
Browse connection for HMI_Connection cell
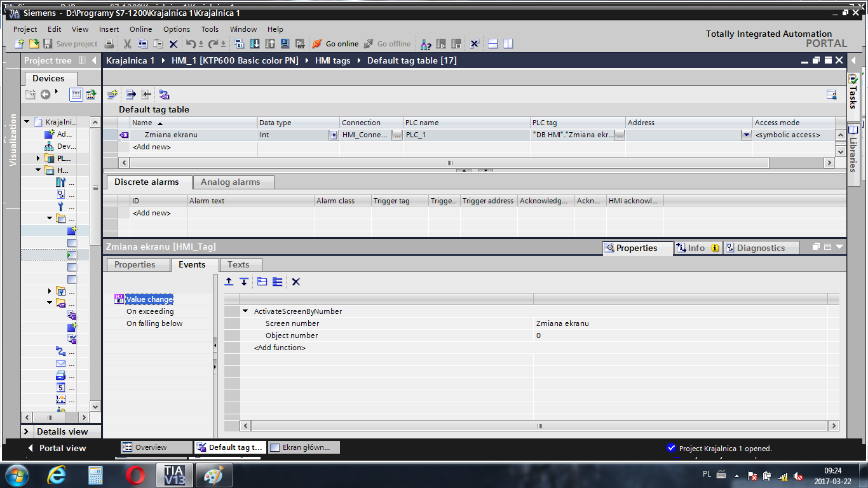coord(397,135)
